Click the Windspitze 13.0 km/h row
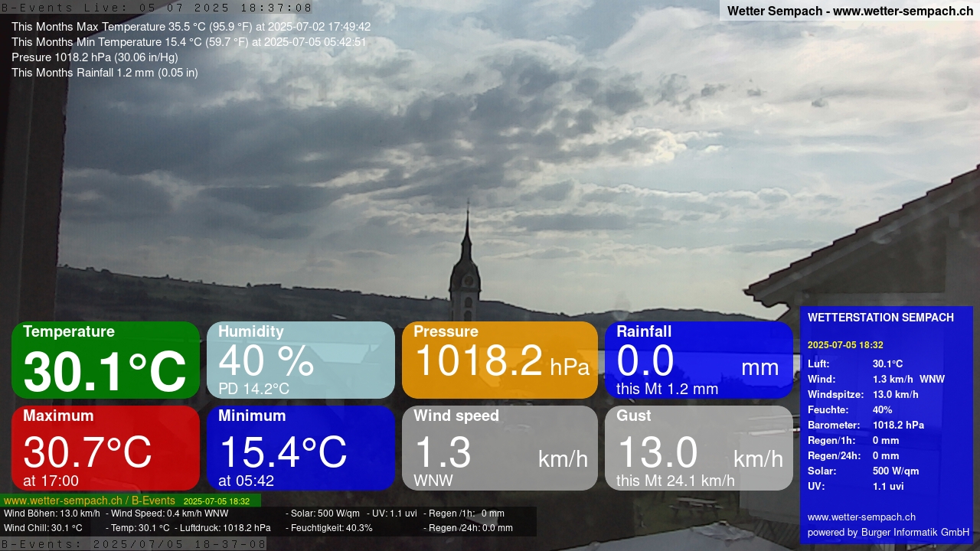The height and width of the screenshot is (551, 980). tap(863, 394)
